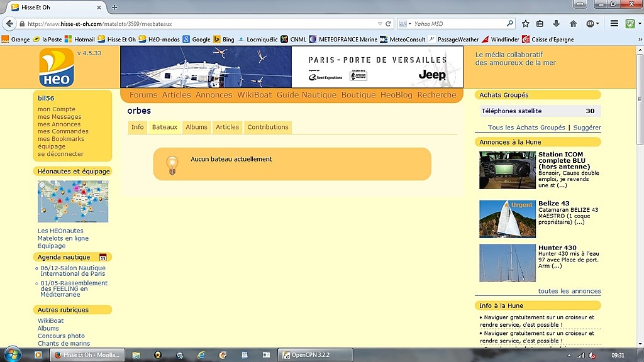This screenshot has width=644, height=362.
Task: Open the Boutique menu
Action: pos(358,95)
